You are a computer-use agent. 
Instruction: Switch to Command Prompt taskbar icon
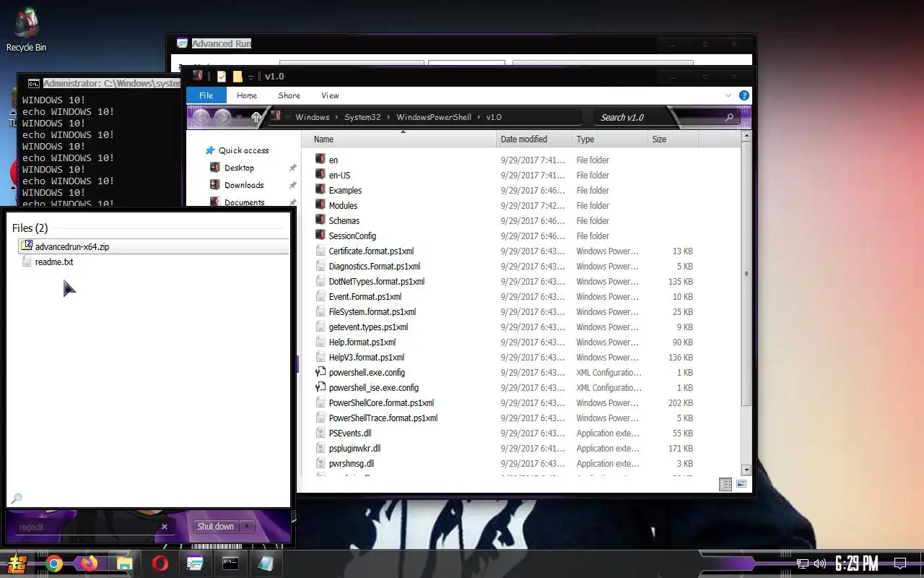[x=230, y=564]
